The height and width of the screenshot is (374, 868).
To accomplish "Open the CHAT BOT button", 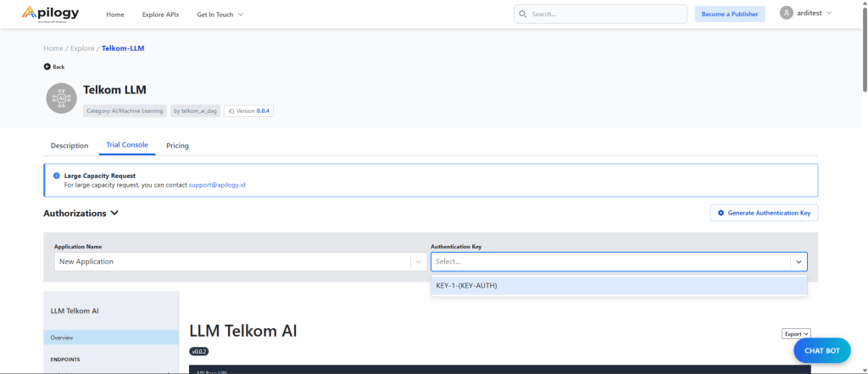I will [821, 350].
